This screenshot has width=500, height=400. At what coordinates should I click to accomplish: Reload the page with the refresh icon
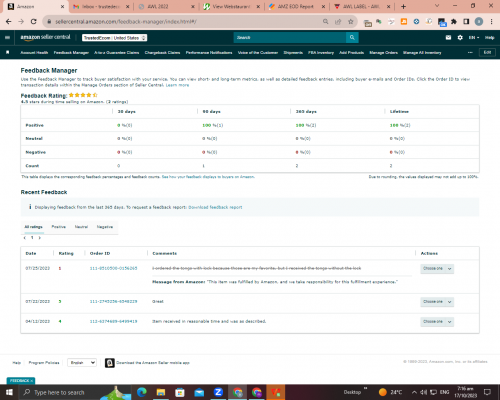click(x=33, y=21)
